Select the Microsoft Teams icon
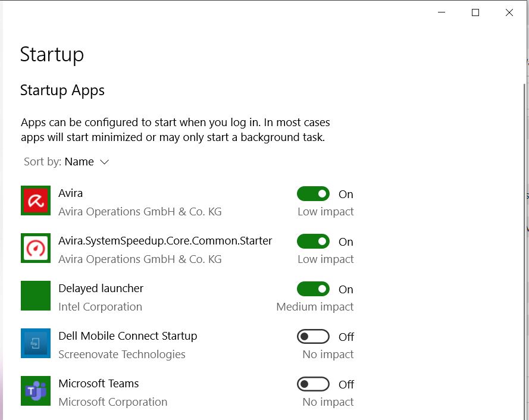 tap(35, 391)
